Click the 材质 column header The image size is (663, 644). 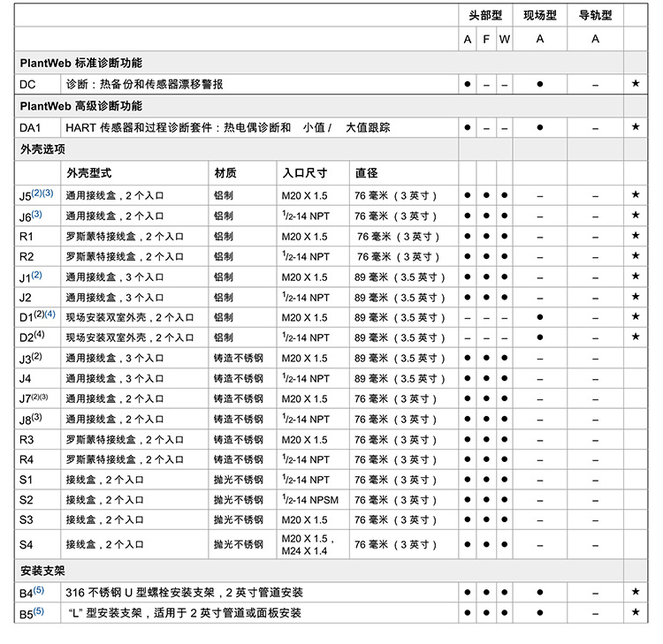tap(225, 172)
